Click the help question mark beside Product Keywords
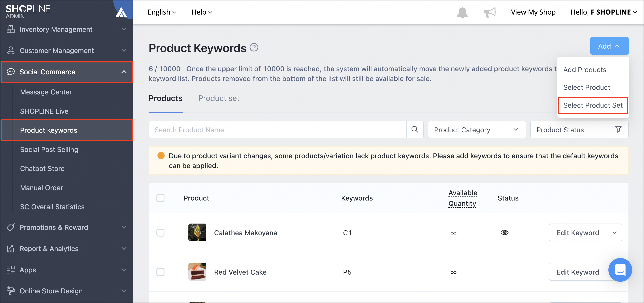Image resolution: width=644 pixels, height=303 pixels. [x=254, y=47]
